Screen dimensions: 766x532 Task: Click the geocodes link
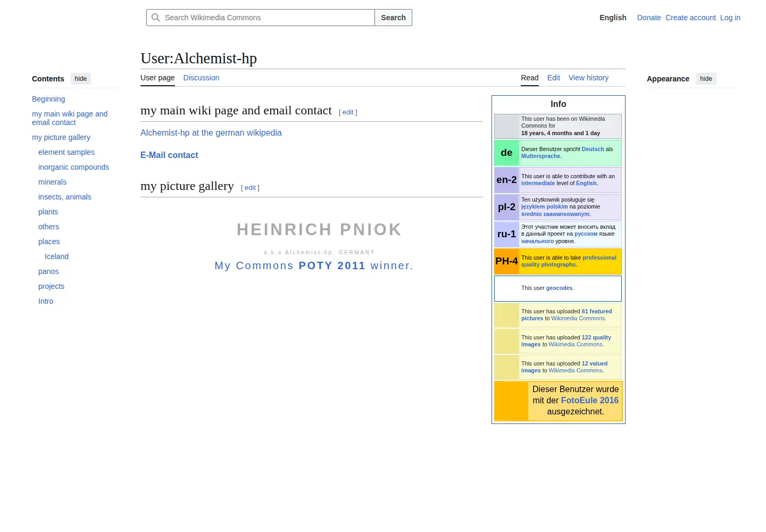(559, 288)
